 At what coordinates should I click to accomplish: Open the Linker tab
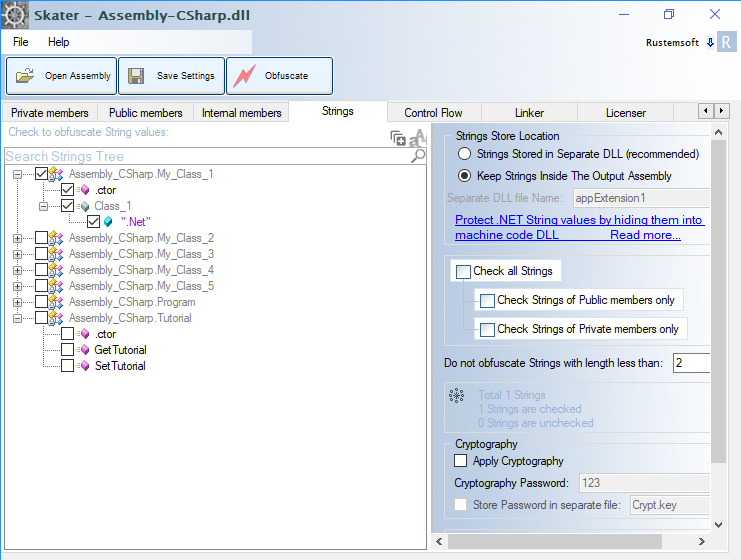click(529, 113)
